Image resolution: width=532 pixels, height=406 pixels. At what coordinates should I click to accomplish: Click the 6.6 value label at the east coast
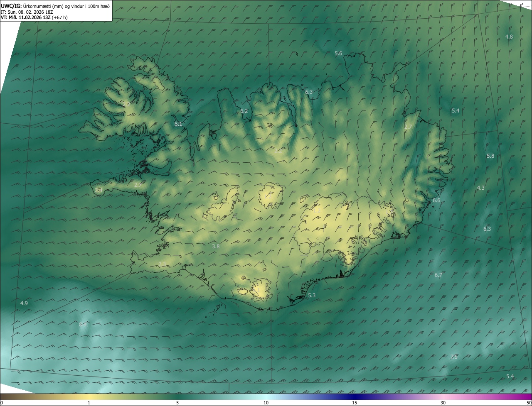coord(436,200)
